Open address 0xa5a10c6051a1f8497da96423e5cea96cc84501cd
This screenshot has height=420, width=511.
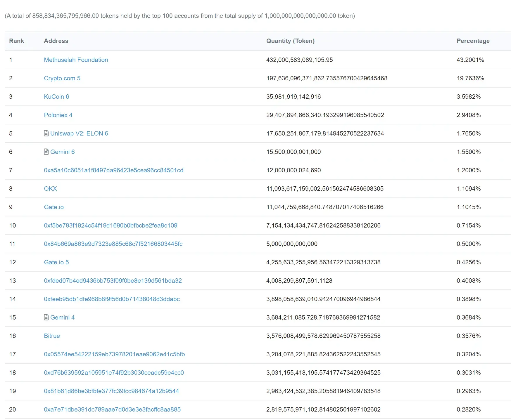point(114,170)
